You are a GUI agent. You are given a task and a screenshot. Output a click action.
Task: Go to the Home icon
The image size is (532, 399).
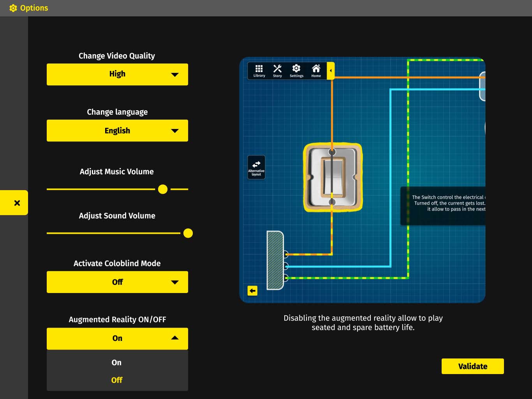316,71
